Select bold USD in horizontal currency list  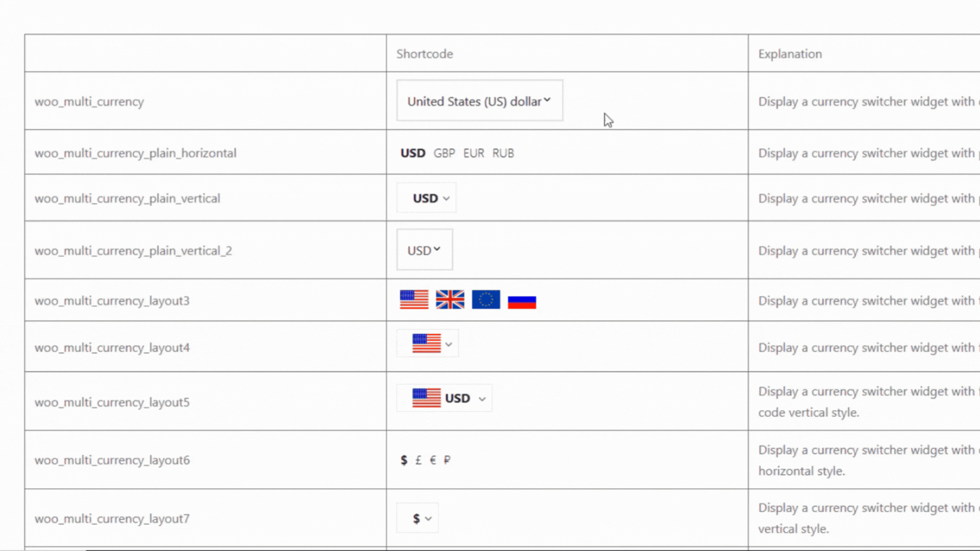click(x=413, y=153)
